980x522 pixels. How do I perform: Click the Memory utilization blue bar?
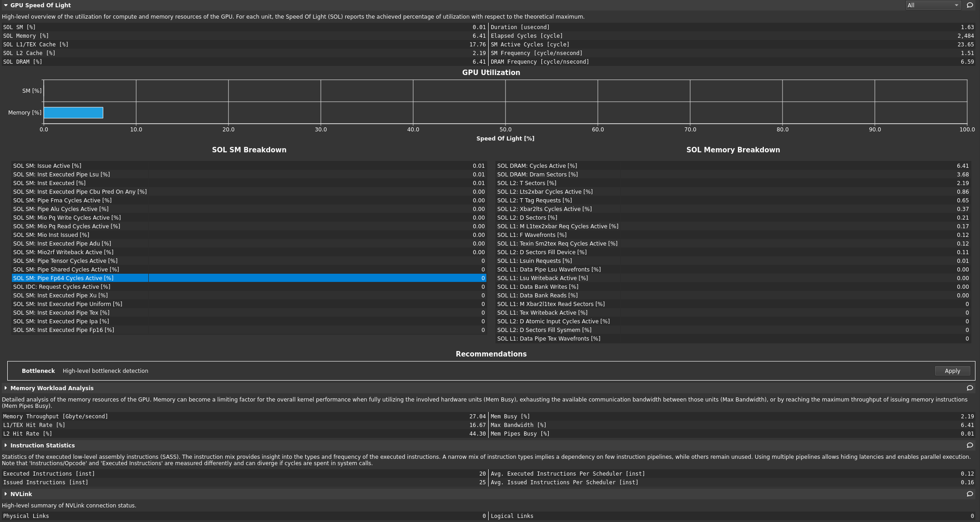tap(73, 113)
